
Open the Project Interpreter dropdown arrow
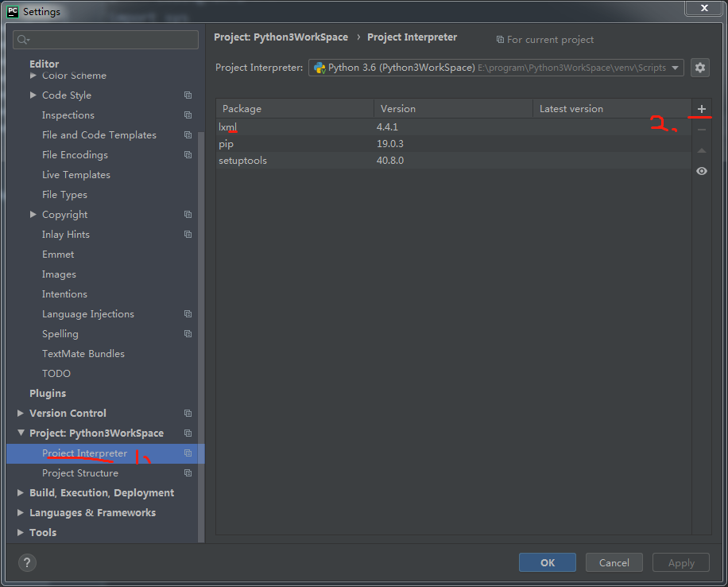(675, 68)
